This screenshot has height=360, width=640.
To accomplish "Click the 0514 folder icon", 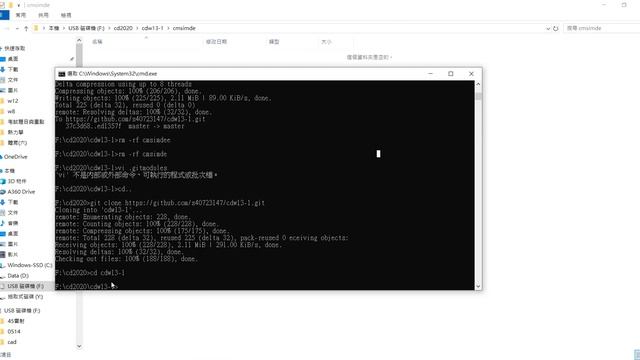I will click(3, 332).
